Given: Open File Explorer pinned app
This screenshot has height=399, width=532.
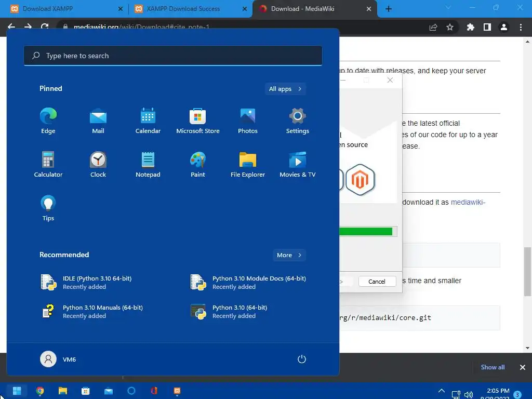Looking at the screenshot, I should [x=248, y=165].
